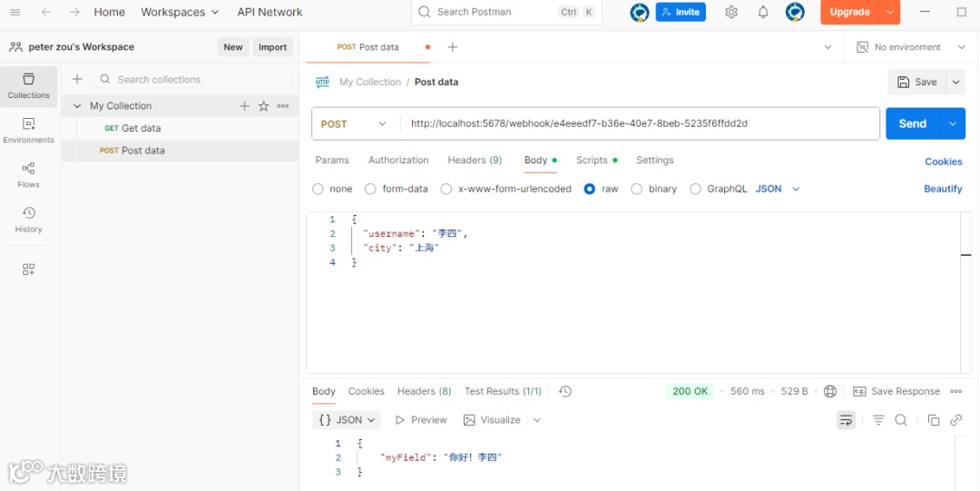The height and width of the screenshot is (491, 980).
Task: Click the Invite button
Action: click(681, 12)
